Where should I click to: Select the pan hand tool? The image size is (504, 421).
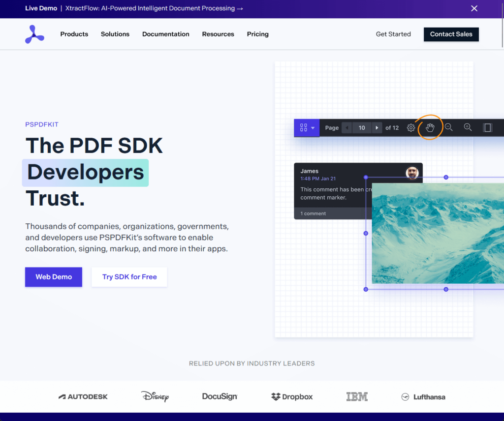430,128
